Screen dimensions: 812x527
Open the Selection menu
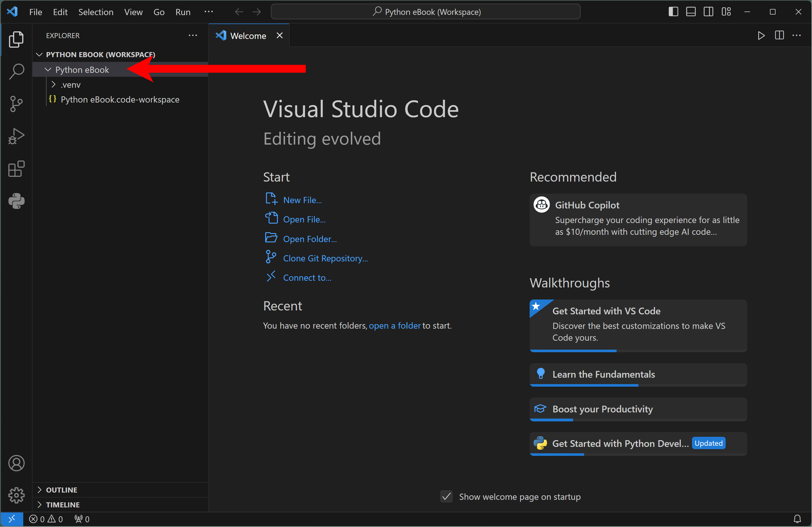96,12
